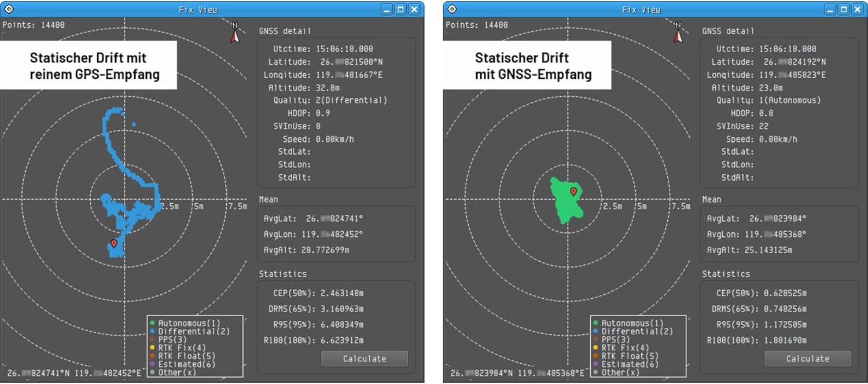Click the Fix View application icon in left title bar
The width and height of the screenshot is (868, 384).
point(8,9)
